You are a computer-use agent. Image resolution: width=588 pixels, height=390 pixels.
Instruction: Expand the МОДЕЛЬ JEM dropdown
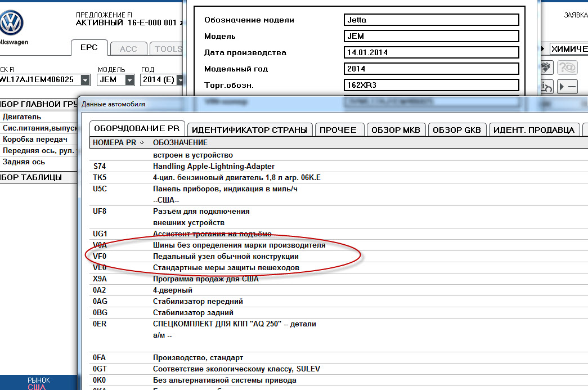[130, 80]
